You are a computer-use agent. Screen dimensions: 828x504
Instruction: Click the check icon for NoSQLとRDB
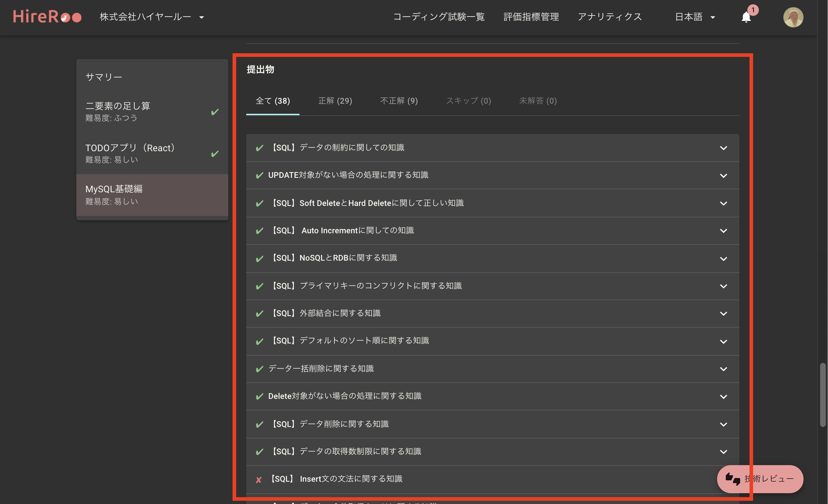pyautogui.click(x=260, y=258)
